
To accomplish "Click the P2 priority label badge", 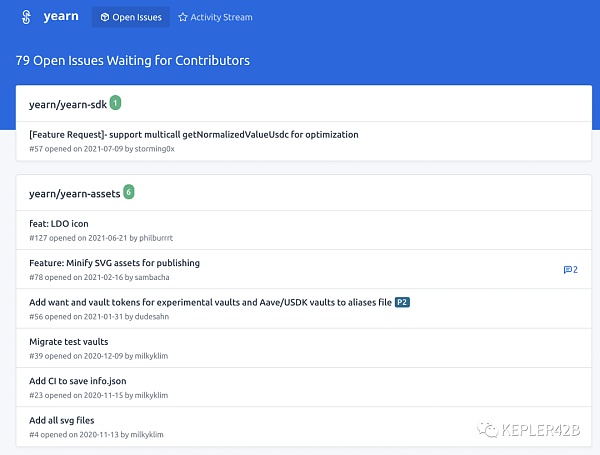I will click(x=402, y=302).
